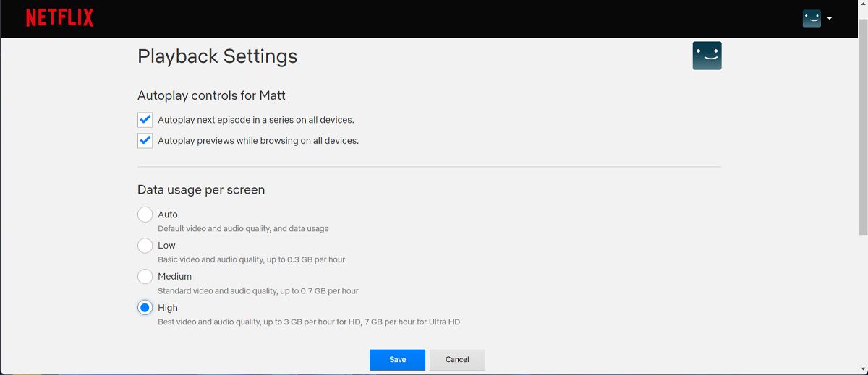Click the 'Autoplay next episode in a series' label

coord(256,120)
